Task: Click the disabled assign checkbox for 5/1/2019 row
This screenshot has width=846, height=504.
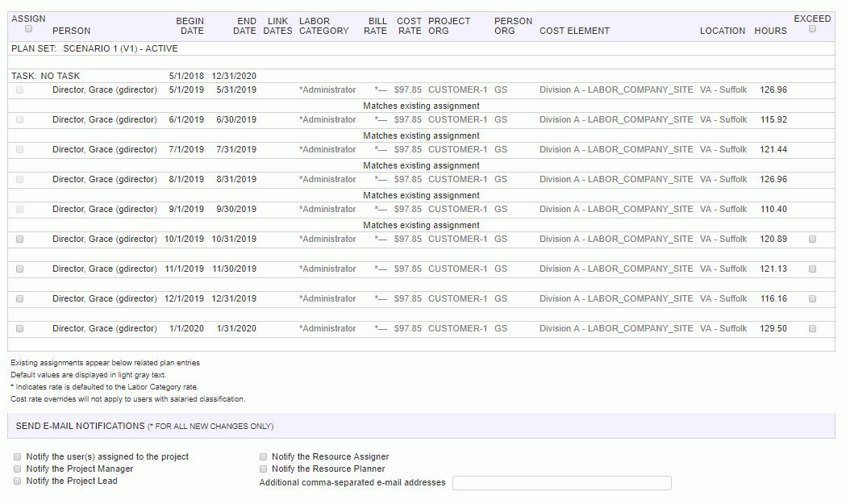Action: (x=20, y=90)
